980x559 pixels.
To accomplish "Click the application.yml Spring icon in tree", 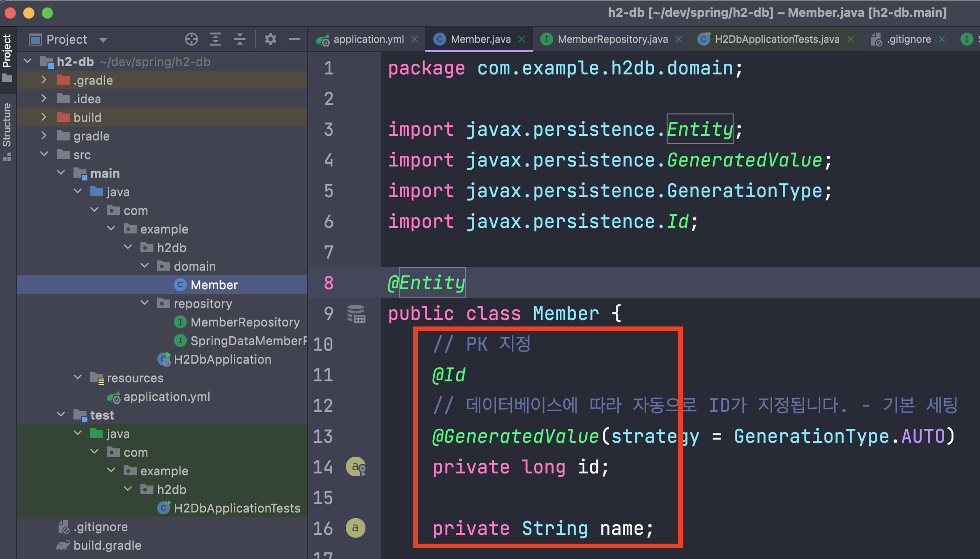I will point(113,397).
